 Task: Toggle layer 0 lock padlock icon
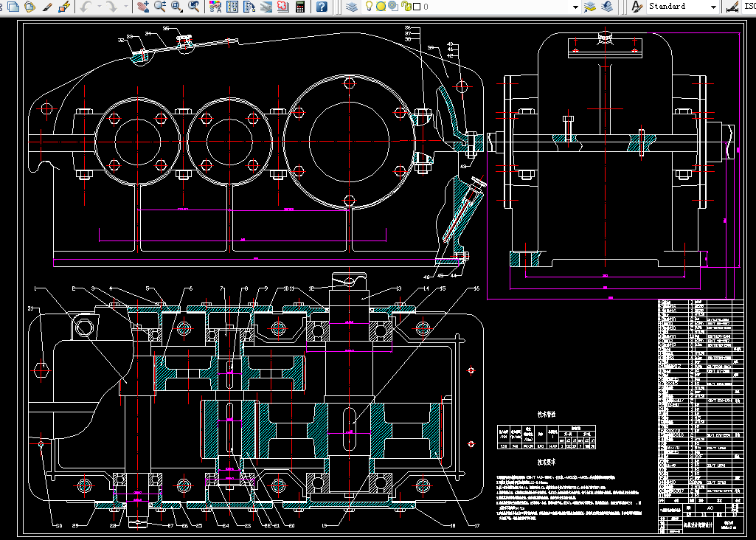pyautogui.click(x=406, y=6)
